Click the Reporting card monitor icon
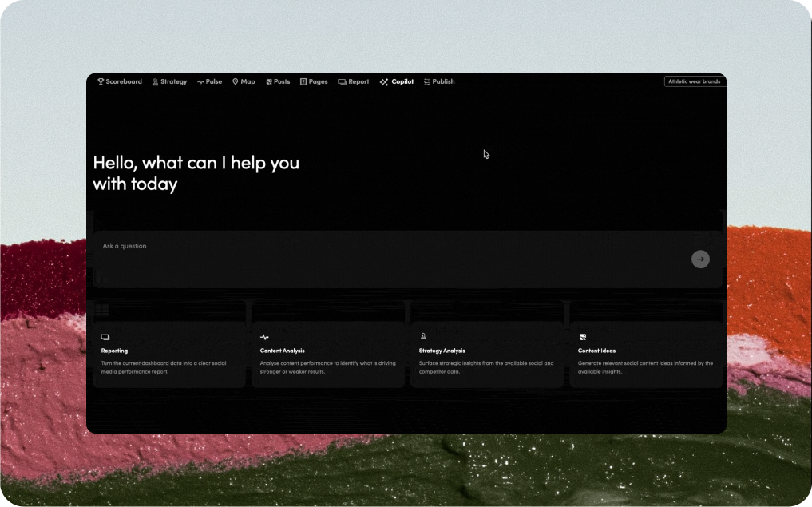The height and width of the screenshot is (507, 812). [x=105, y=337]
